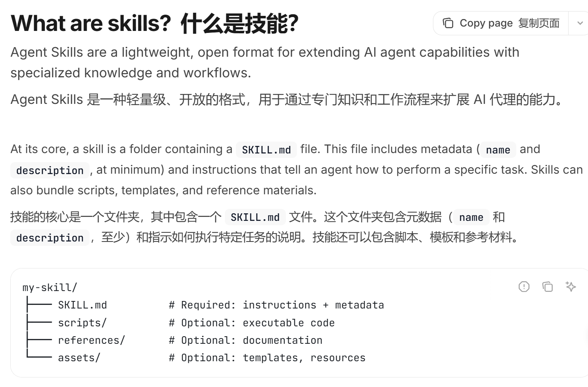Click the "name" inline code in English paragraph

tap(498, 150)
